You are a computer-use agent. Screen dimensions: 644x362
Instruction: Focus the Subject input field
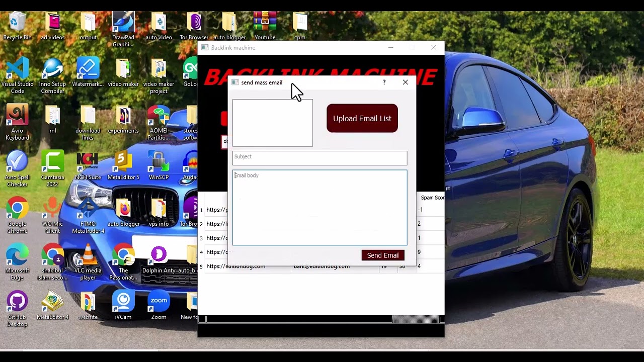[x=320, y=158]
